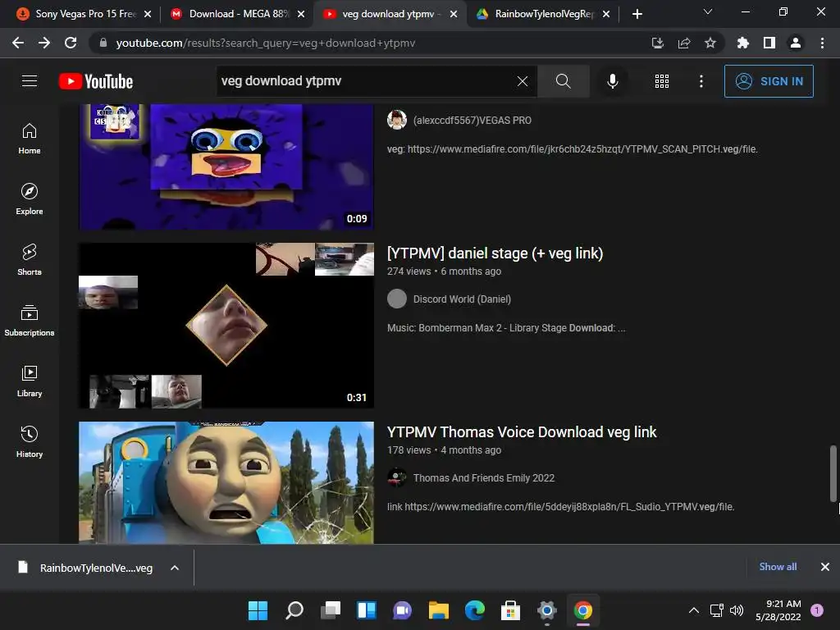The width and height of the screenshot is (840, 630).
Task: Open the daniel stage video thumbnail
Action: click(226, 325)
